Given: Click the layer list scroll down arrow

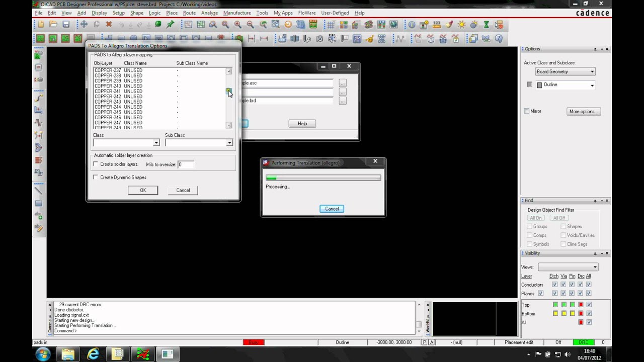Looking at the screenshot, I should click(229, 125).
